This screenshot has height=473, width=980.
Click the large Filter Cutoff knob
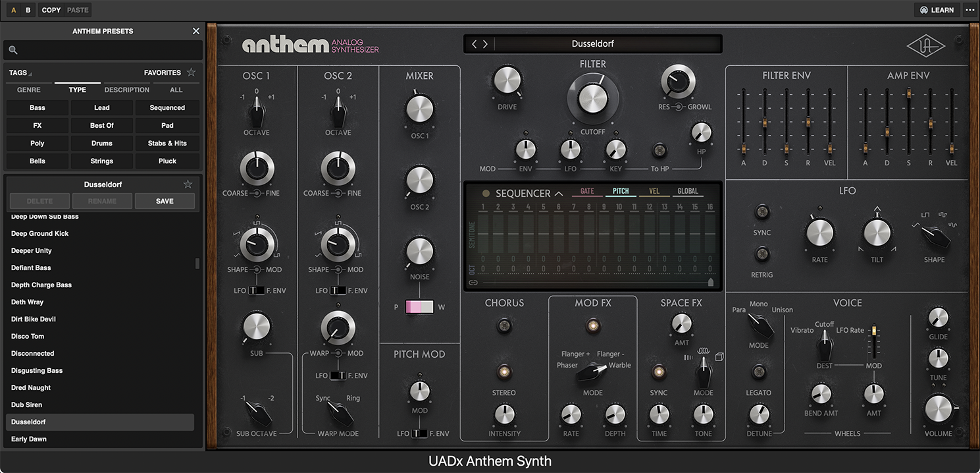[x=593, y=99]
